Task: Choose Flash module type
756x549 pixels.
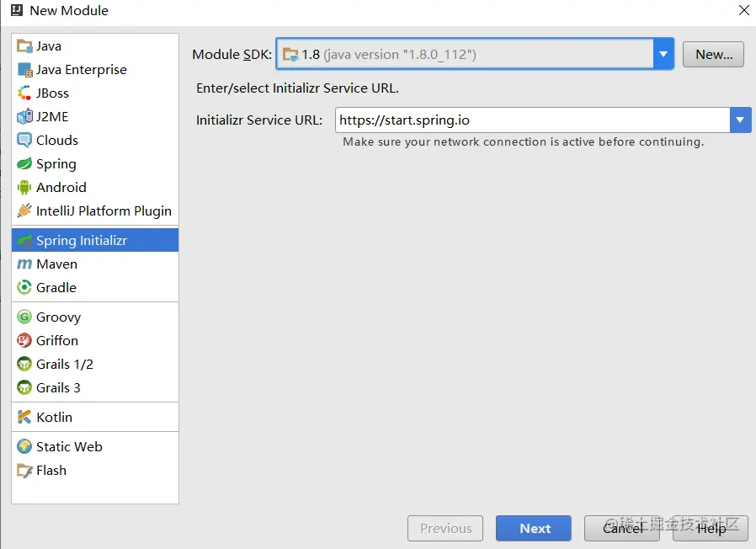Action: click(x=95, y=470)
